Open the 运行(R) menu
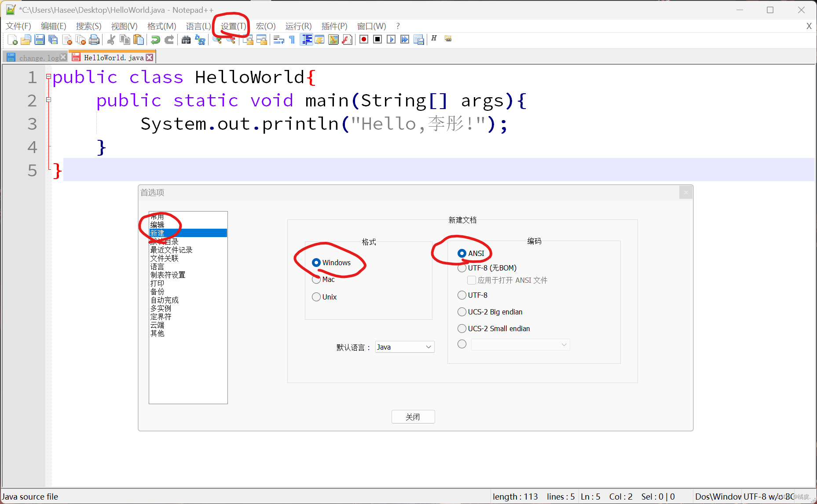Screen dimensions: 817x504 [298, 26]
